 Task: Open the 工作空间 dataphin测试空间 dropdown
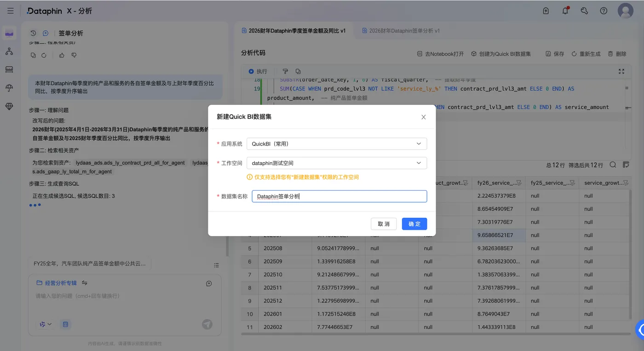[x=337, y=163]
